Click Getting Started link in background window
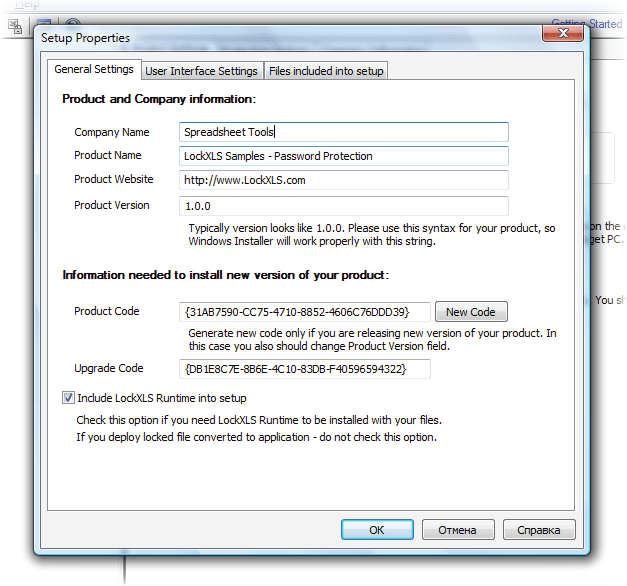The height and width of the screenshot is (586, 627). coord(587,24)
